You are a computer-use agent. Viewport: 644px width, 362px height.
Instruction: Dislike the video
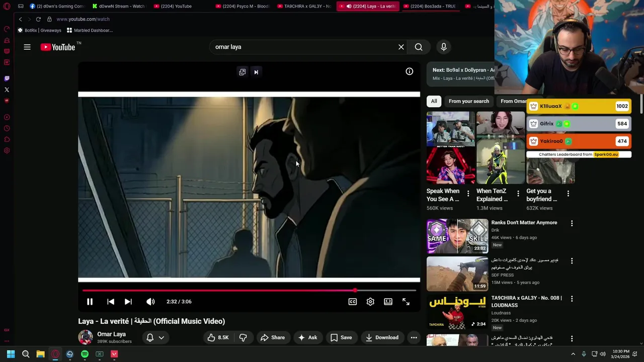243,337
